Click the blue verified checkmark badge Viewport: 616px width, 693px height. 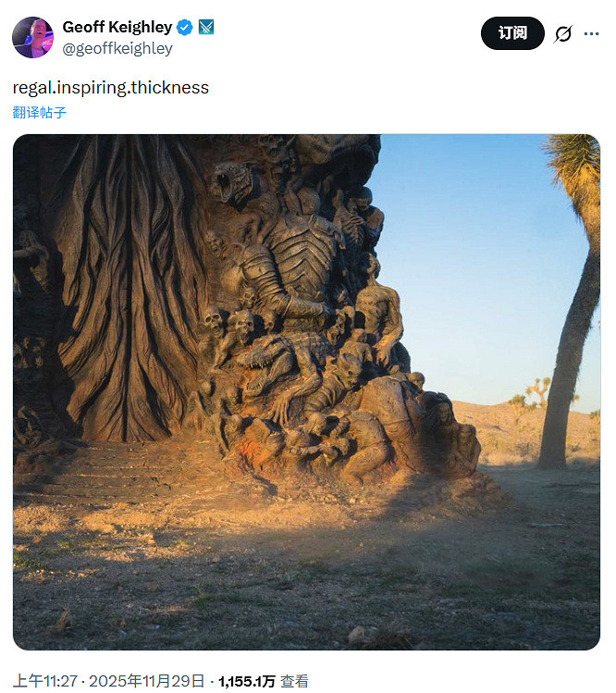pos(185,28)
